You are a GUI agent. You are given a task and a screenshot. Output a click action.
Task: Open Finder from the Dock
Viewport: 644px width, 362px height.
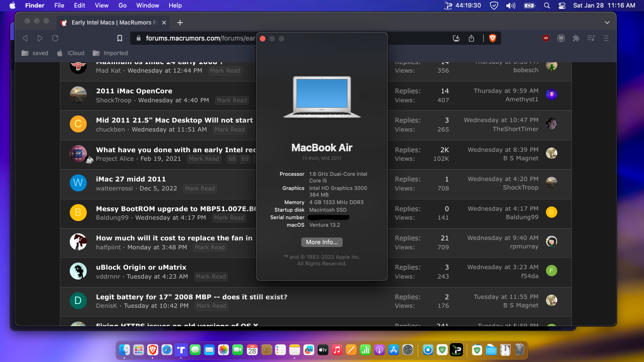click(x=124, y=350)
